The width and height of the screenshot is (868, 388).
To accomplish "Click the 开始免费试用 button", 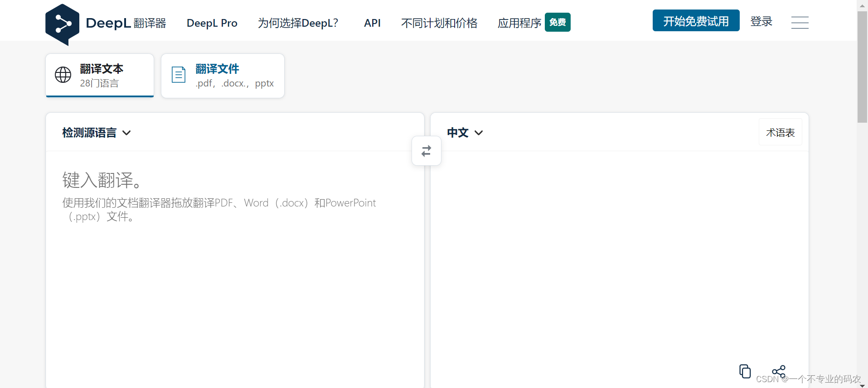I will (x=696, y=21).
